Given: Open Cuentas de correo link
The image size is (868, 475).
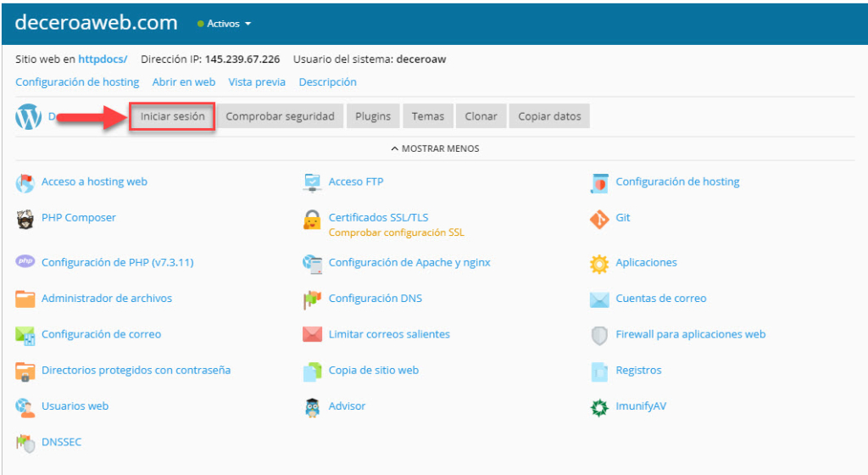Looking at the screenshot, I should pos(661,299).
